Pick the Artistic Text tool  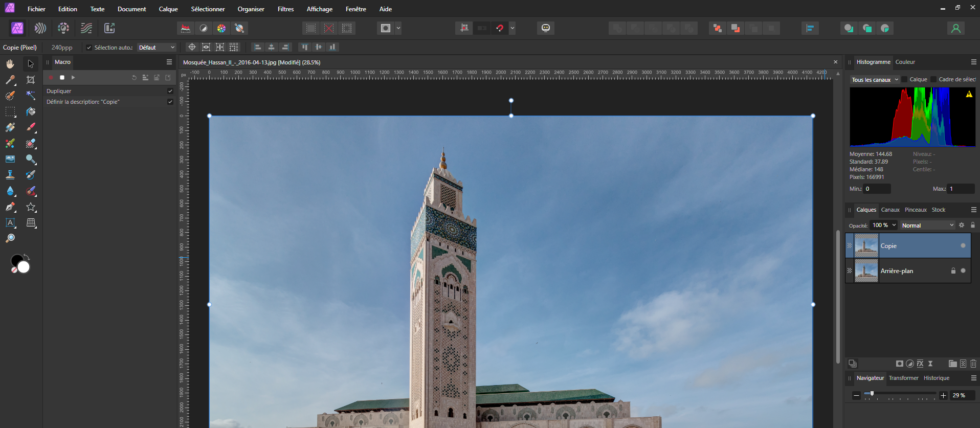10,223
